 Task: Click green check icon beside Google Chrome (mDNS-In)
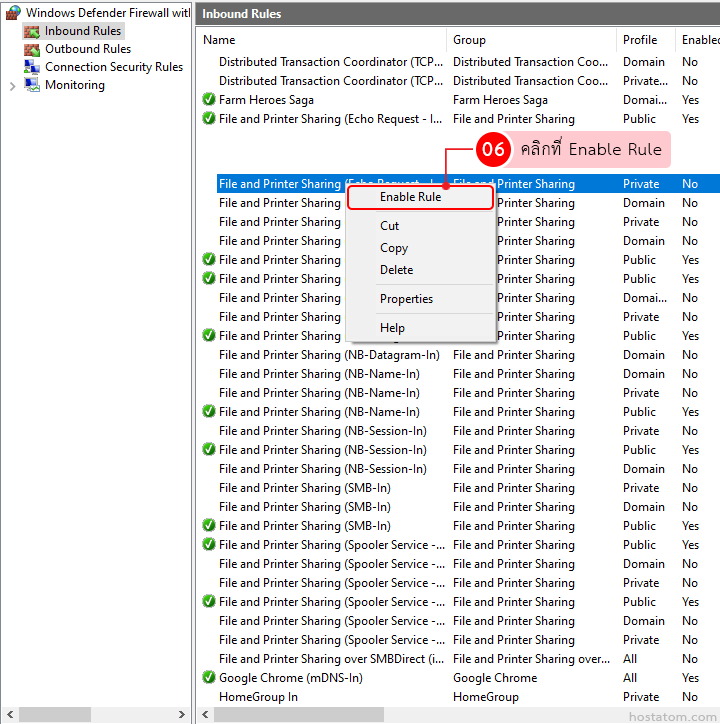point(209,678)
